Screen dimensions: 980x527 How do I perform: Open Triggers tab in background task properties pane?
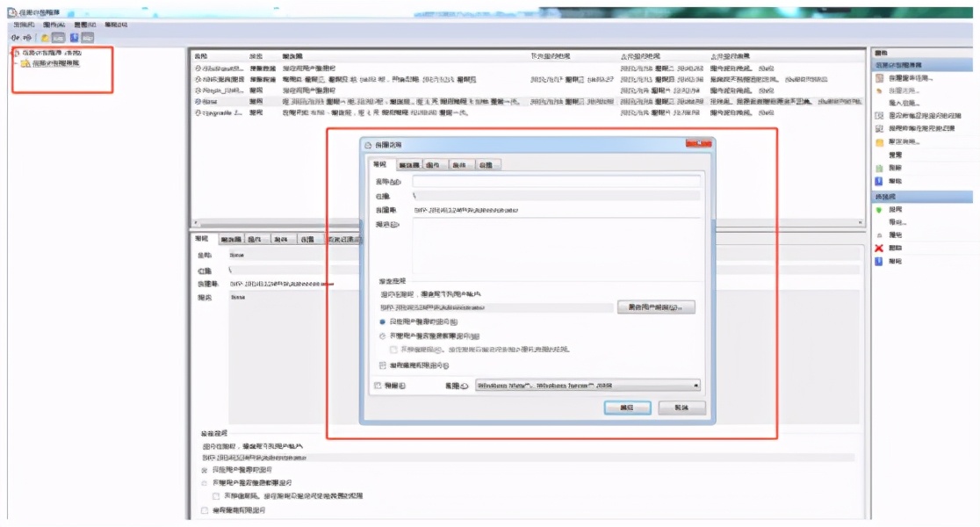tap(231, 240)
